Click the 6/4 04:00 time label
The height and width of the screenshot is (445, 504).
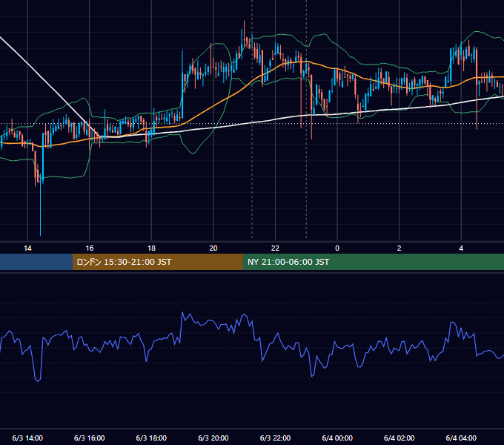pyautogui.click(x=461, y=438)
